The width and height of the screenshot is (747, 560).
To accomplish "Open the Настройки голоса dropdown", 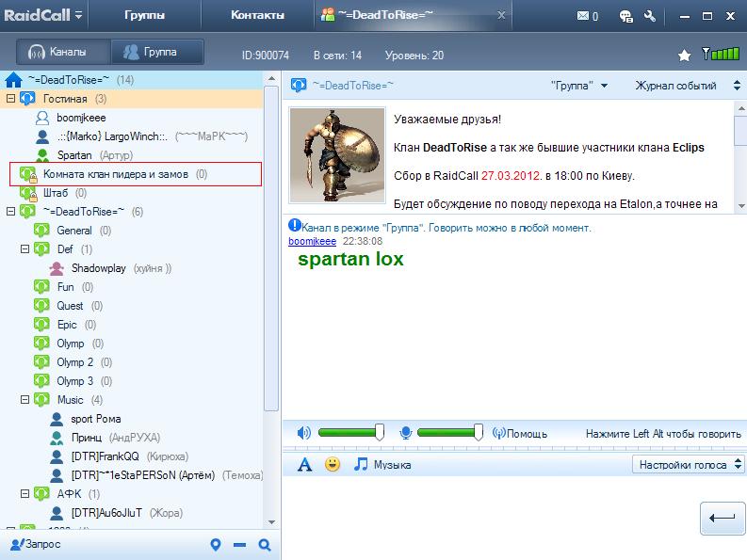I will point(688,464).
